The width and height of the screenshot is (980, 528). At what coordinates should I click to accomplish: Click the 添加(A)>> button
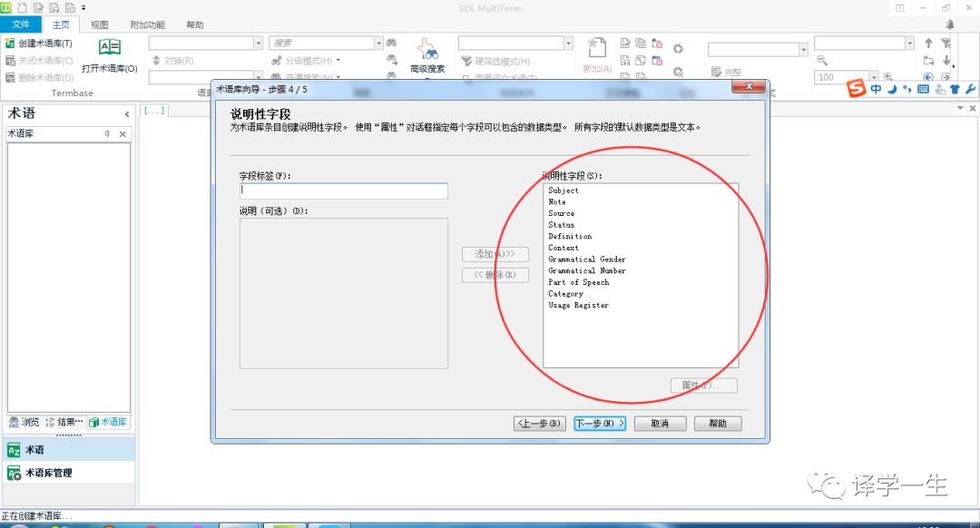pyautogui.click(x=495, y=254)
